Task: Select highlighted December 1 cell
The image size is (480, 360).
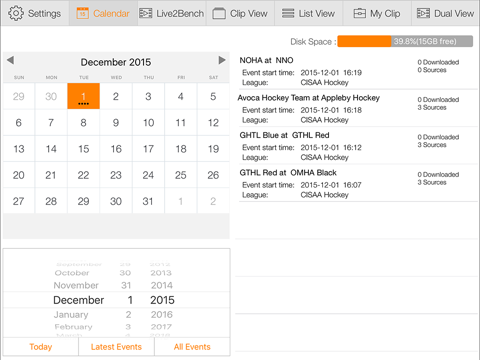Action: tap(83, 96)
